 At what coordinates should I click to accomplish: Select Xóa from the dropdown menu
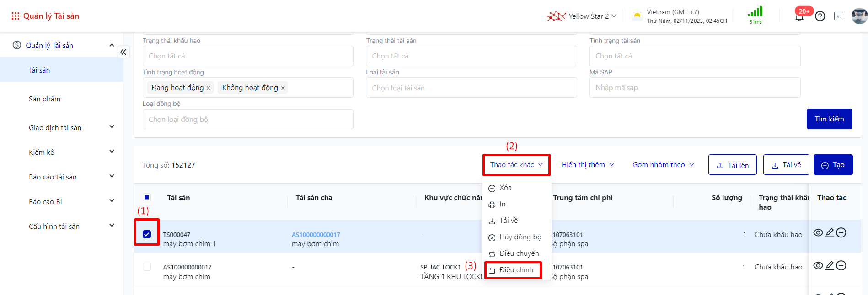517,188
